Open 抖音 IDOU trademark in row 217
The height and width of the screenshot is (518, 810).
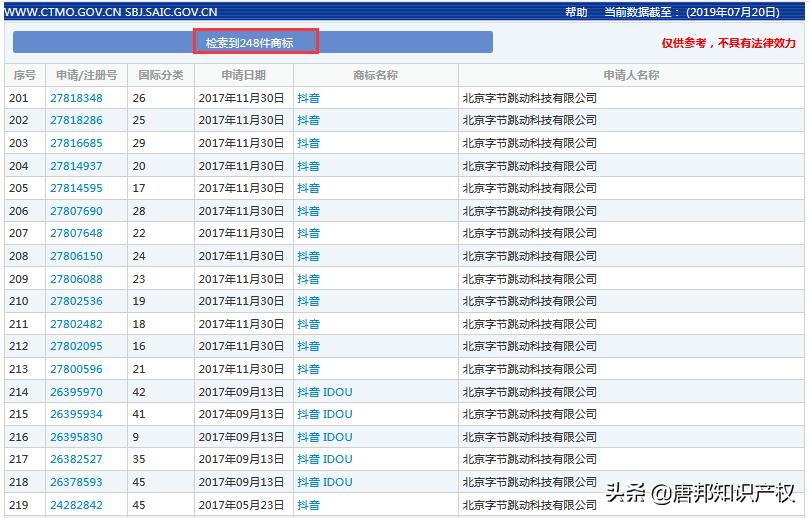325,460
